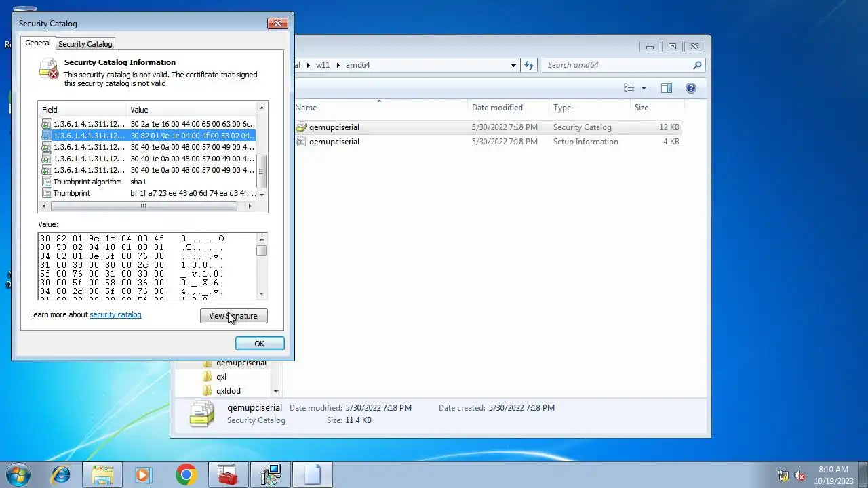Click field list scroll left arrow

(45, 206)
